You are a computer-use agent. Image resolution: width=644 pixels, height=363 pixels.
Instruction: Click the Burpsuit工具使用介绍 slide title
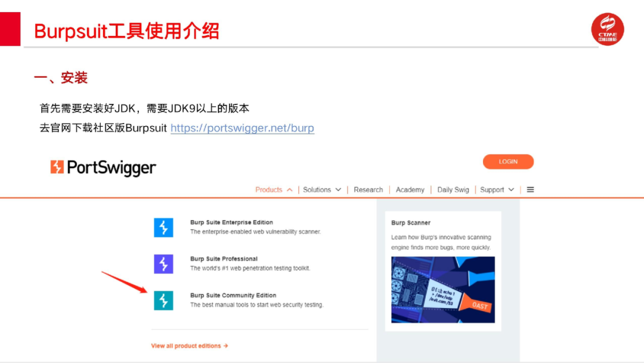tap(126, 31)
